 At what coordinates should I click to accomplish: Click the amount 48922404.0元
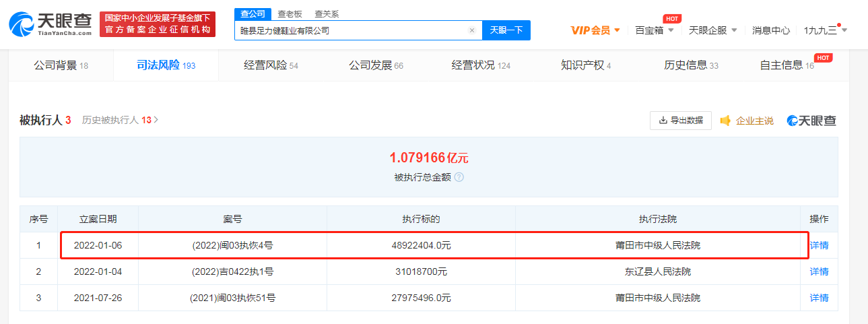(421, 246)
